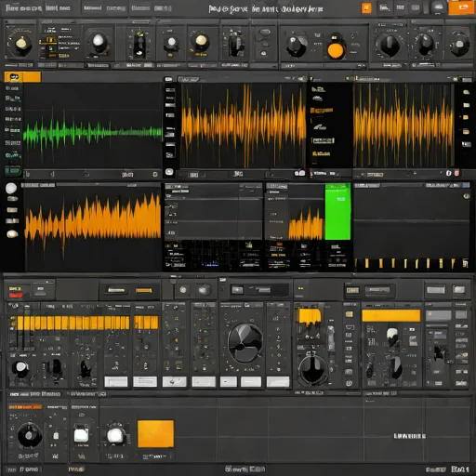Viewport: 476px width, 476px height.
Task: Click the yellowish knob beside the small white knob
Action: click(201, 42)
